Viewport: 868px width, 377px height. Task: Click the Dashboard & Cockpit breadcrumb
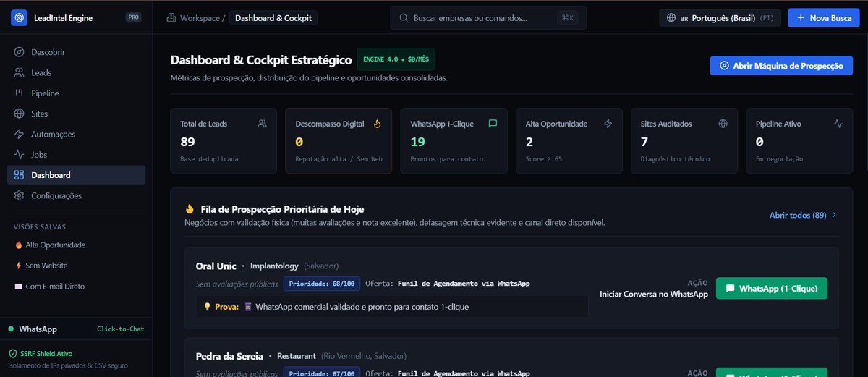coord(273,17)
